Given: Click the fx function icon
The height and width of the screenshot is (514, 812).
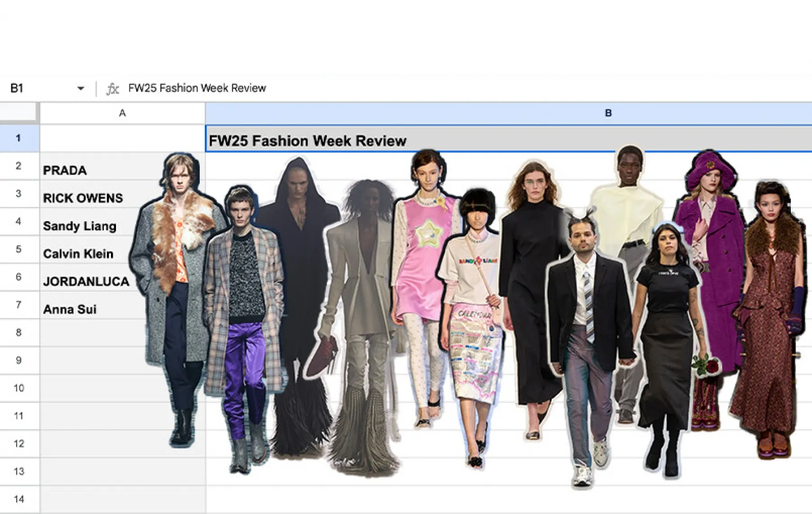Looking at the screenshot, I should click(112, 88).
